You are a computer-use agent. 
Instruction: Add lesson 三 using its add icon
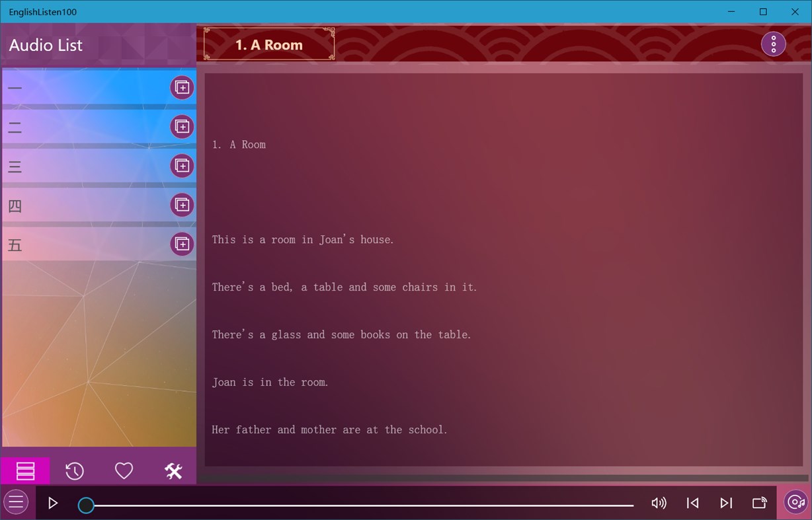point(182,165)
